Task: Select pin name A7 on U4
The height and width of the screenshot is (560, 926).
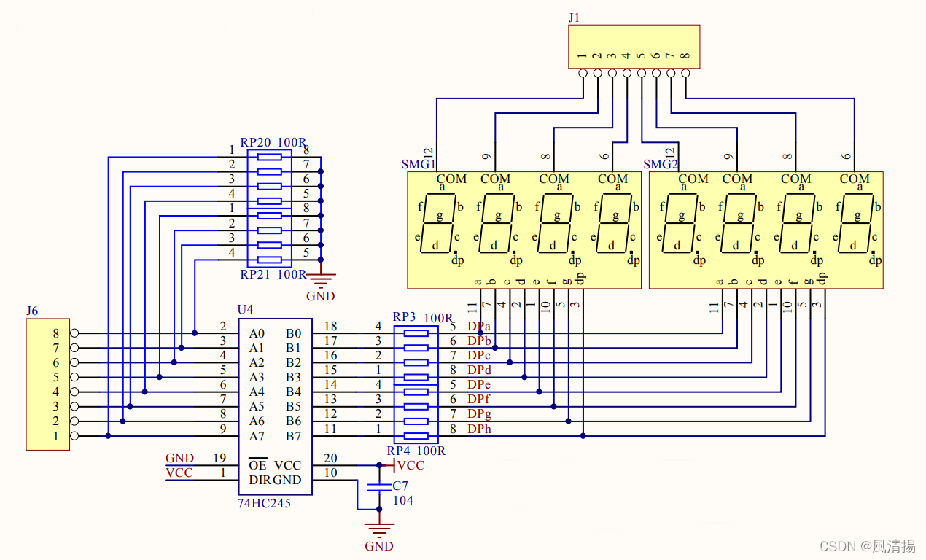Action: (x=257, y=436)
